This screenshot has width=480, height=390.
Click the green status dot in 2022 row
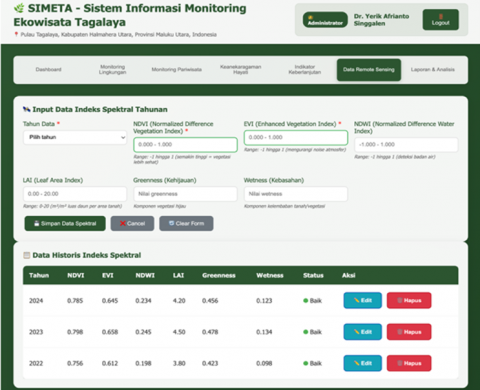pyautogui.click(x=305, y=363)
